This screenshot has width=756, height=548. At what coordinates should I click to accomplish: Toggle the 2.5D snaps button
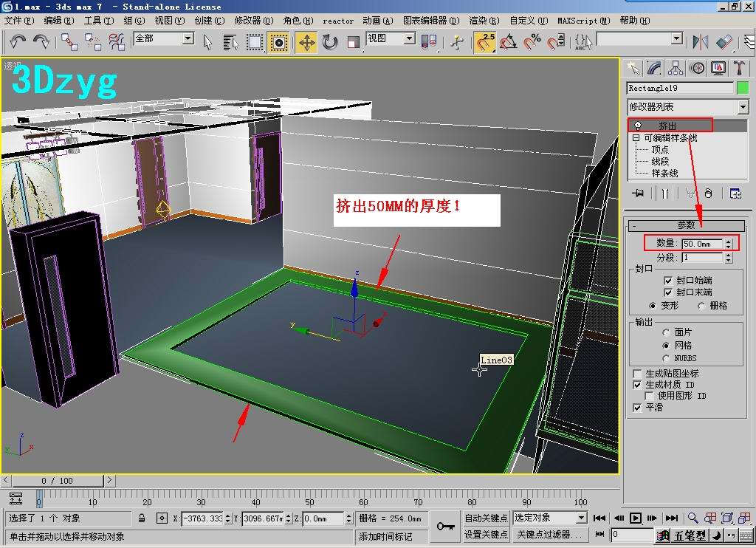point(484,41)
